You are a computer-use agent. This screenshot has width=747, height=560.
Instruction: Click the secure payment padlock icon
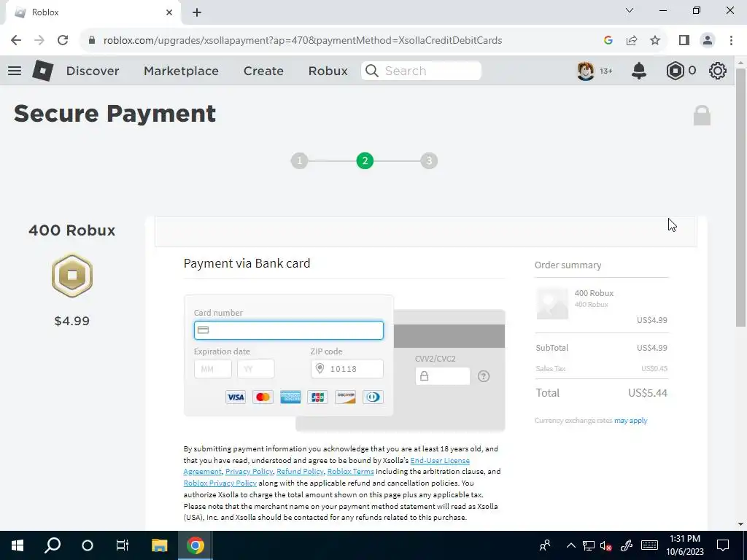pyautogui.click(x=702, y=116)
